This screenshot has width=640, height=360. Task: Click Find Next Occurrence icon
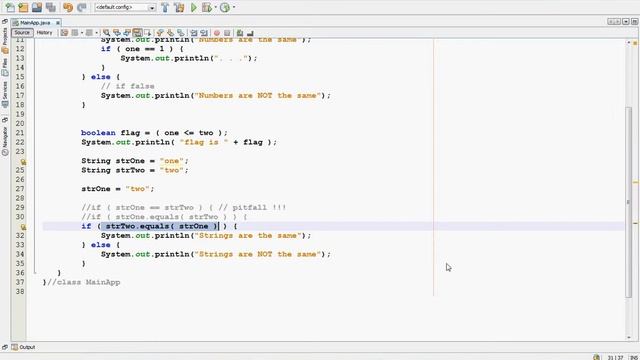click(127, 33)
